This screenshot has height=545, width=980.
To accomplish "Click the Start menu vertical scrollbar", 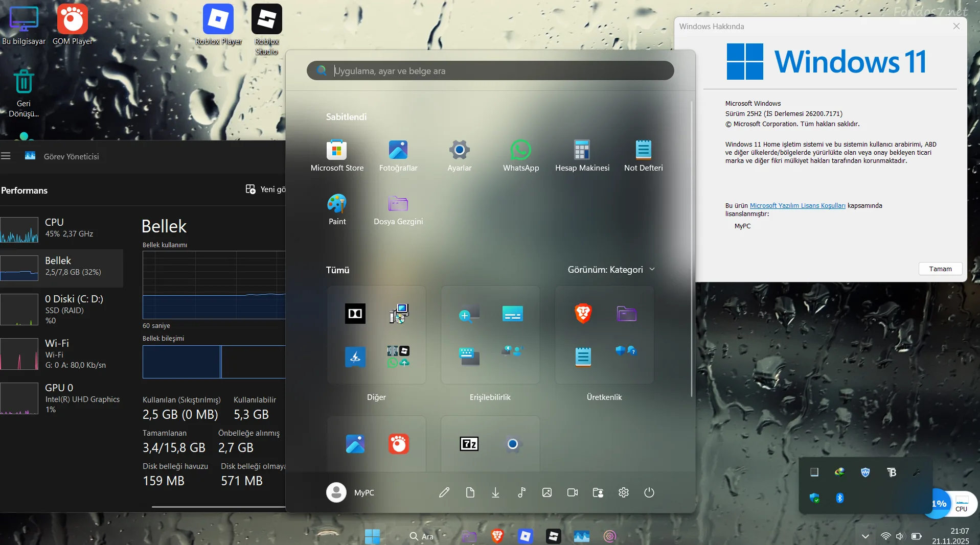I will 691,249.
